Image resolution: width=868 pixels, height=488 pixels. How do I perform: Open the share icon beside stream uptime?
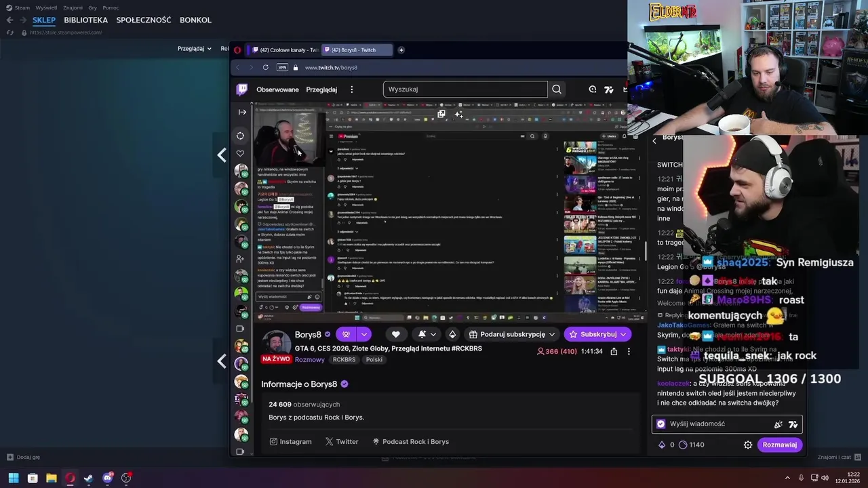(614, 352)
